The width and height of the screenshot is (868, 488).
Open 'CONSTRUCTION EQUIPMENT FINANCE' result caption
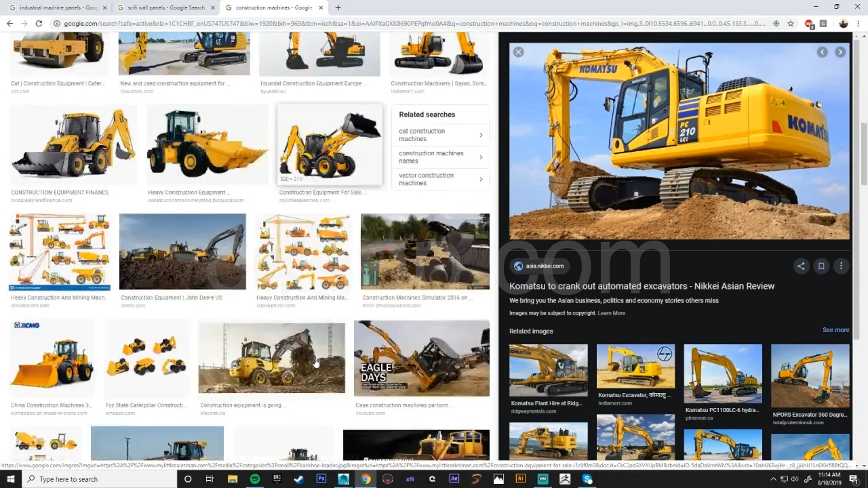[x=60, y=192]
